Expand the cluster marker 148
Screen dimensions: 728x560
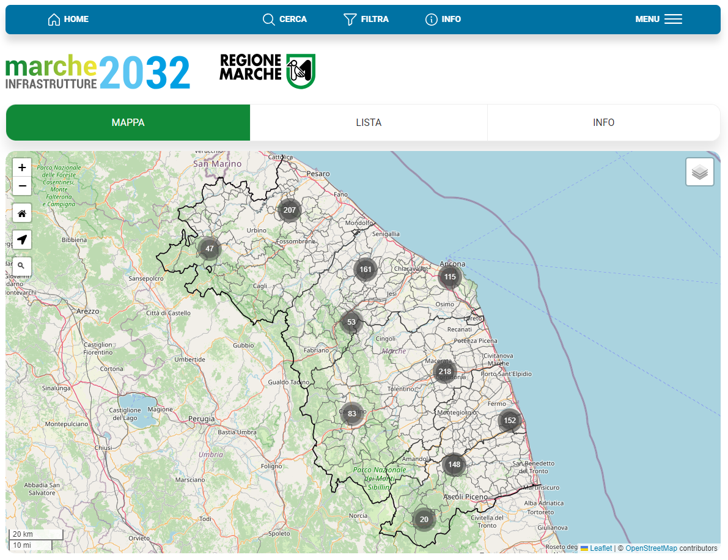tap(454, 465)
